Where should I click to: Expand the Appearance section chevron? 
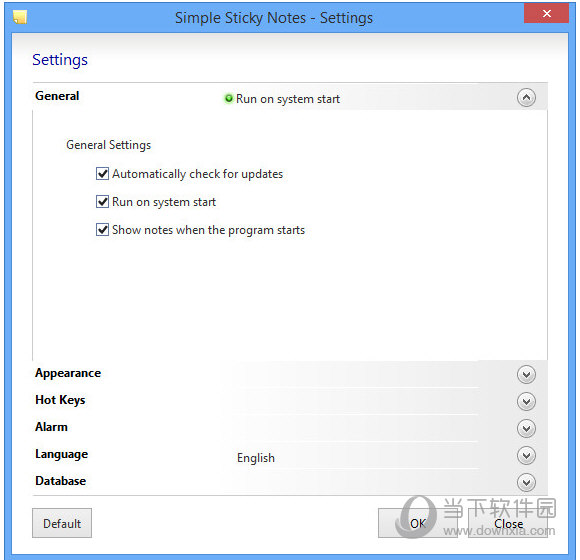[x=526, y=374]
